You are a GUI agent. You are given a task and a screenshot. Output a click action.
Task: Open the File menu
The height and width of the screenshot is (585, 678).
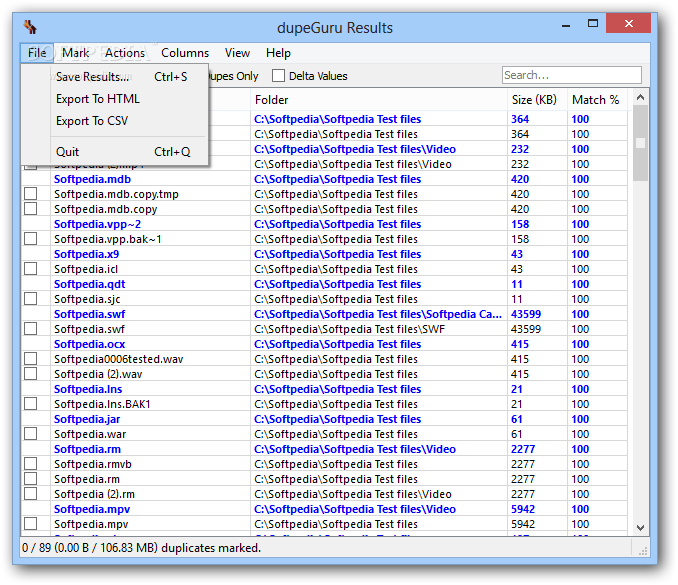point(37,53)
